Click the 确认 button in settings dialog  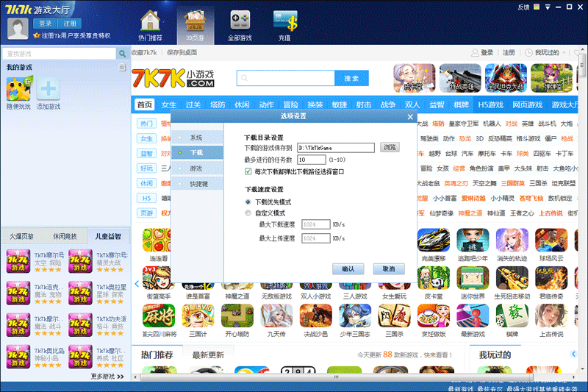click(348, 269)
